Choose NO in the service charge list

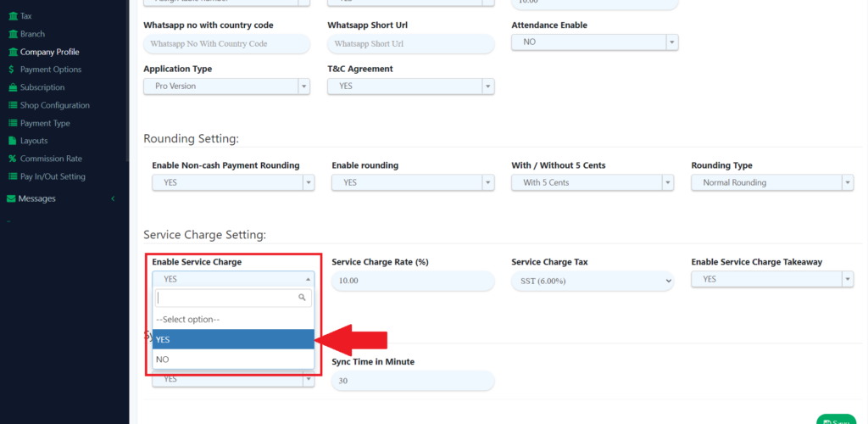click(233, 360)
